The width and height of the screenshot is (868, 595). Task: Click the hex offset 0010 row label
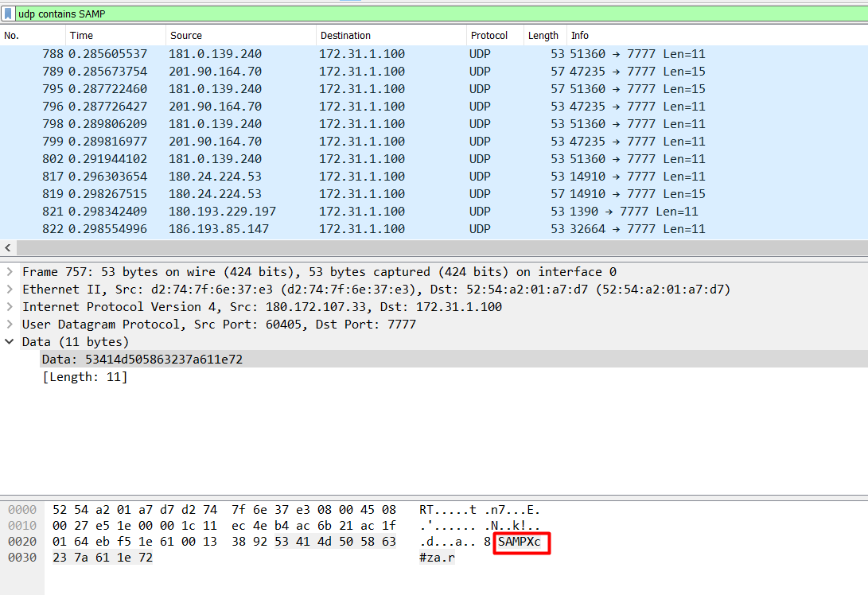(22, 526)
